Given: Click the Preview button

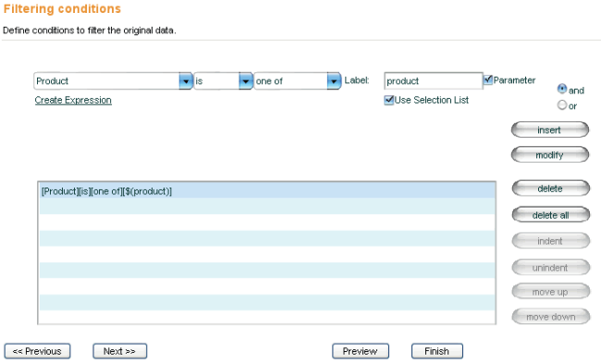Looking at the screenshot, I should click(361, 351).
